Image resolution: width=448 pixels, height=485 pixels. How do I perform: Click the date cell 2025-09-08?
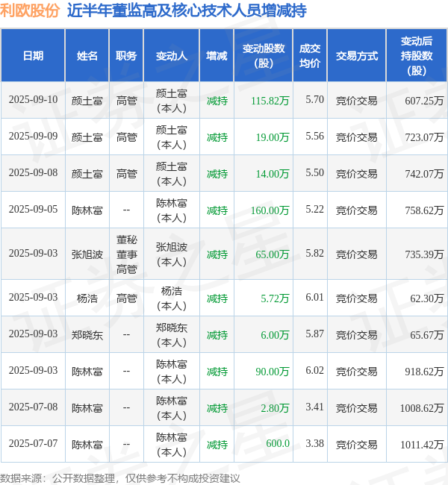[x=33, y=172]
